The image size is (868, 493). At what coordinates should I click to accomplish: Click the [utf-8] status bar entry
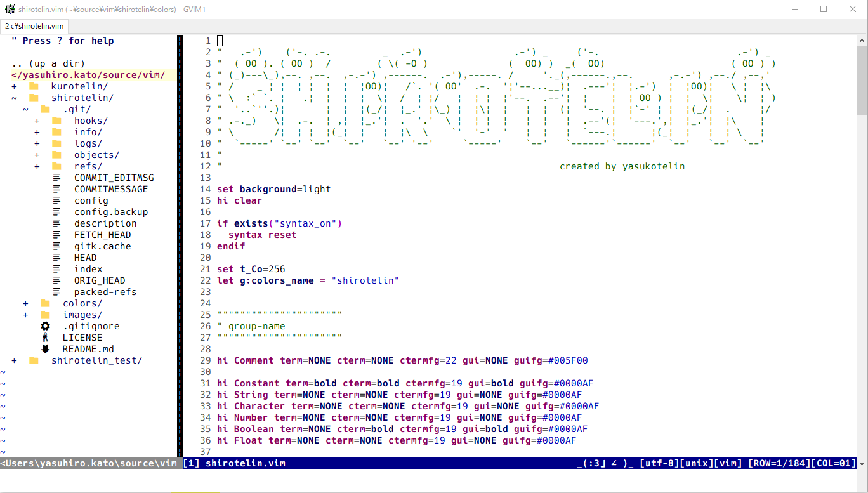click(659, 463)
